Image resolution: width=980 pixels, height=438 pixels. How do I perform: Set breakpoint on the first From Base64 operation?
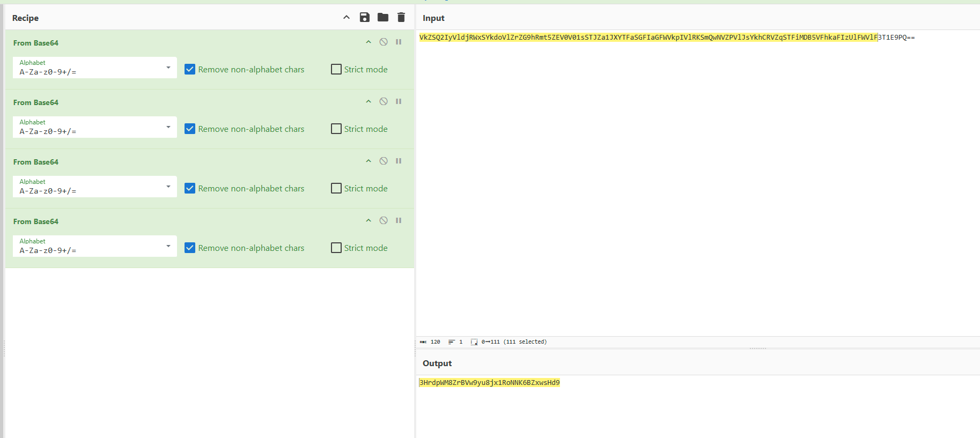pyautogui.click(x=399, y=42)
